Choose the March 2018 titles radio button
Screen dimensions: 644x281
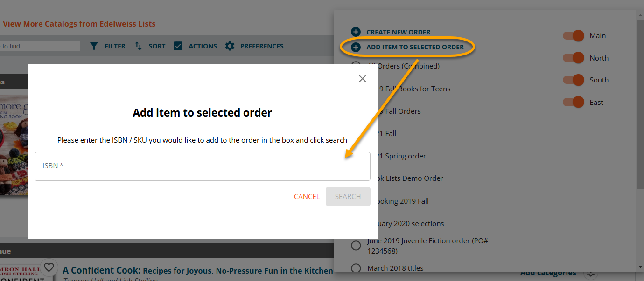tap(356, 268)
